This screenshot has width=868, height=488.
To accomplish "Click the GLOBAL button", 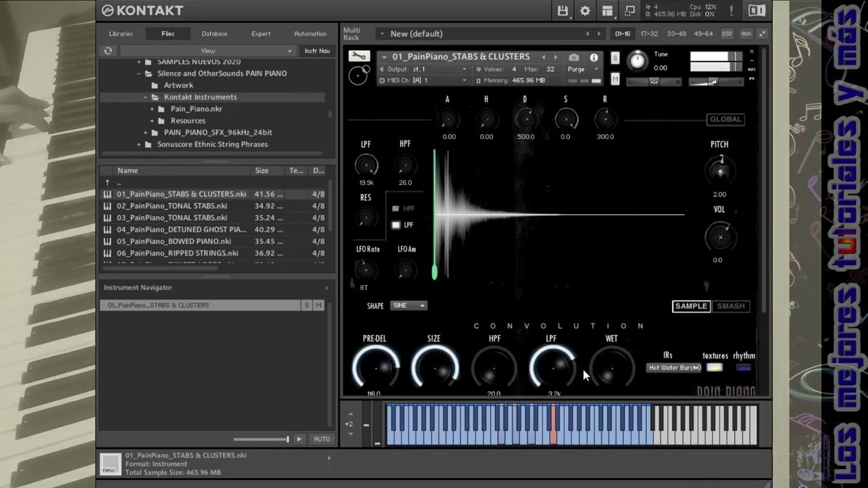I will click(x=726, y=119).
